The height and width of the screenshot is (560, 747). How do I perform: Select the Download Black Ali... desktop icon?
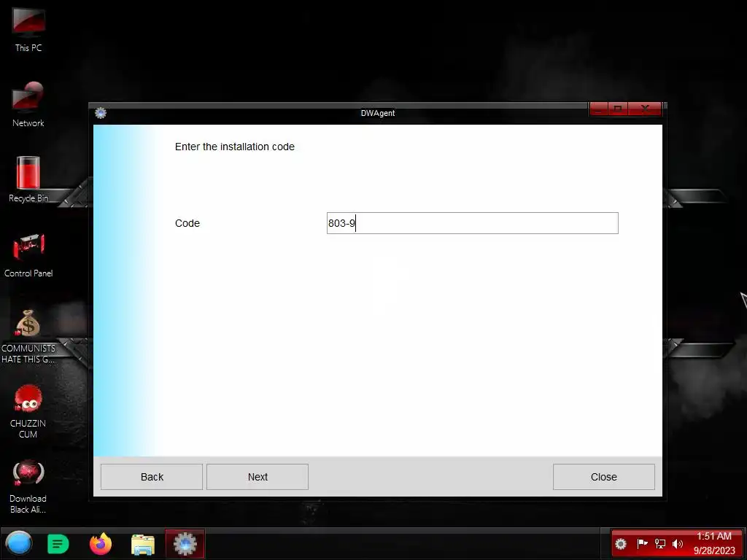pos(28,486)
